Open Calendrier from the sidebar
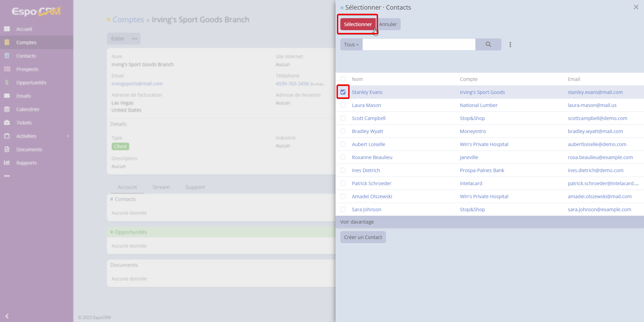This screenshot has width=644, height=322. (28, 109)
